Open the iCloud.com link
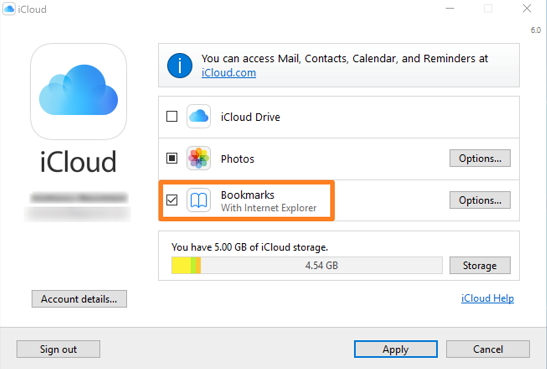The image size is (547, 369). pyautogui.click(x=229, y=73)
